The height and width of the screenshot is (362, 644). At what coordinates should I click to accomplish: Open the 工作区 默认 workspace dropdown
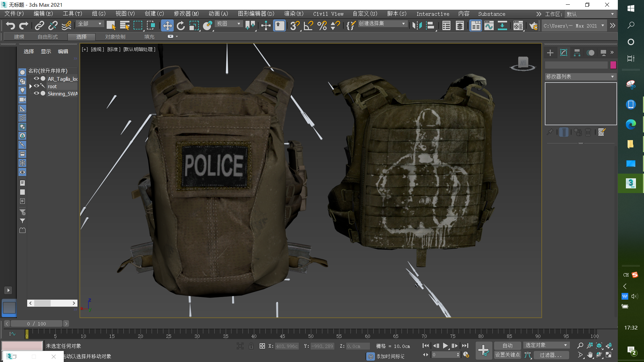point(590,14)
